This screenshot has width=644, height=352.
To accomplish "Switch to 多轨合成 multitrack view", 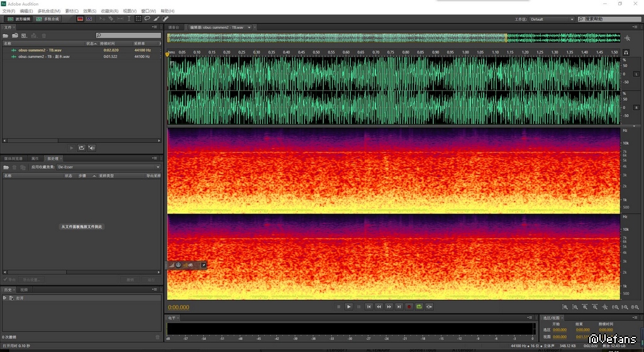I will 48,19.
